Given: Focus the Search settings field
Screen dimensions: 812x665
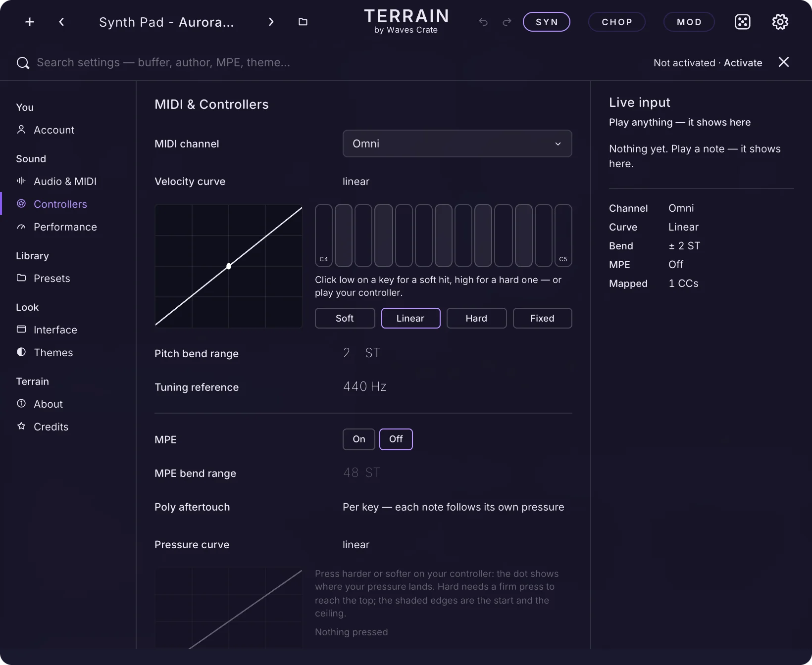Looking at the screenshot, I should 163,63.
